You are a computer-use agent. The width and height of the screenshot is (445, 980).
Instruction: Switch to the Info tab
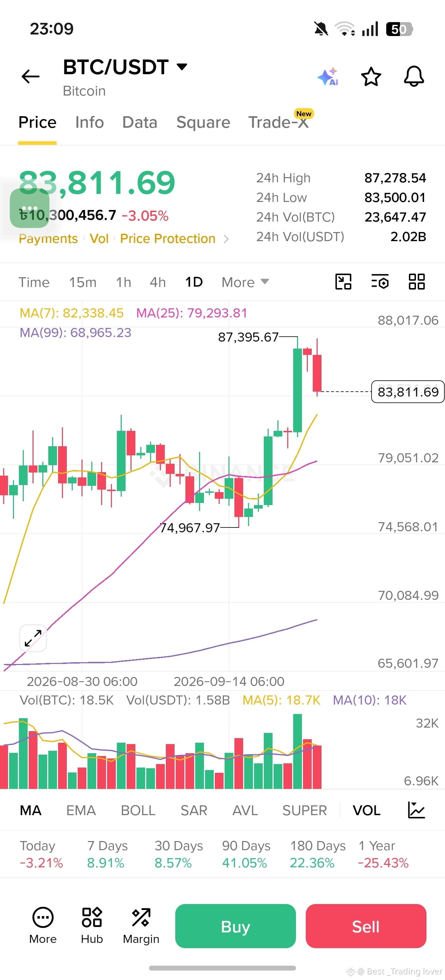89,122
